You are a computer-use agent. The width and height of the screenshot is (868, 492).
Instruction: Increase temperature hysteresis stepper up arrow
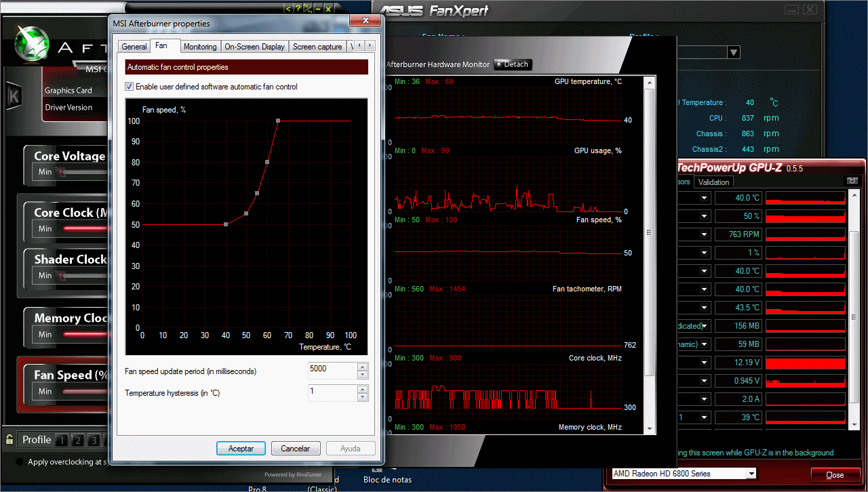coord(362,388)
